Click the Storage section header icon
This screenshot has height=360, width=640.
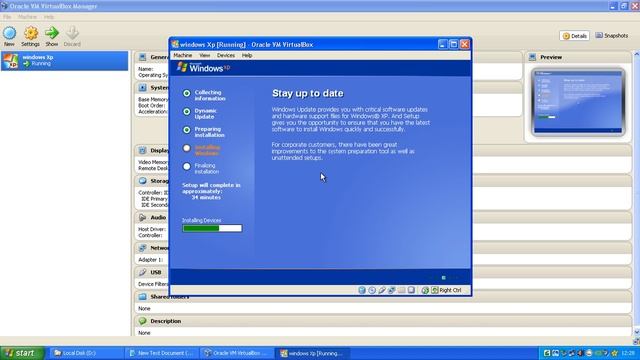pyautogui.click(x=142, y=180)
